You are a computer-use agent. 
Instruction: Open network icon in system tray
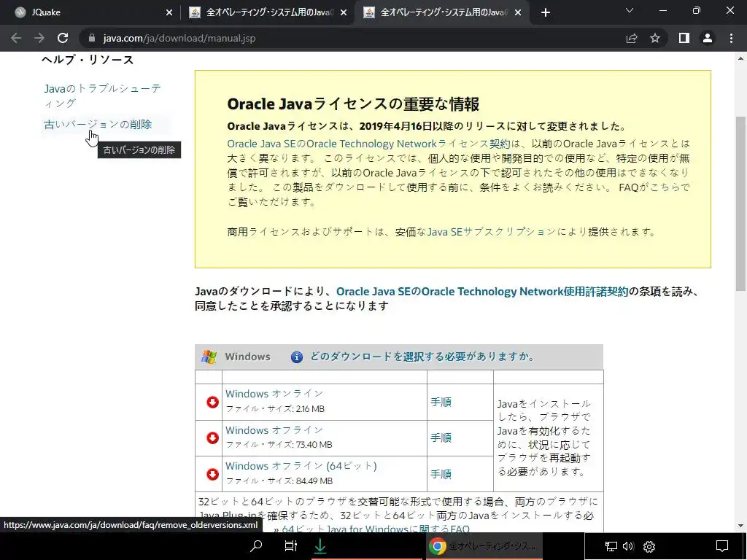[611, 546]
